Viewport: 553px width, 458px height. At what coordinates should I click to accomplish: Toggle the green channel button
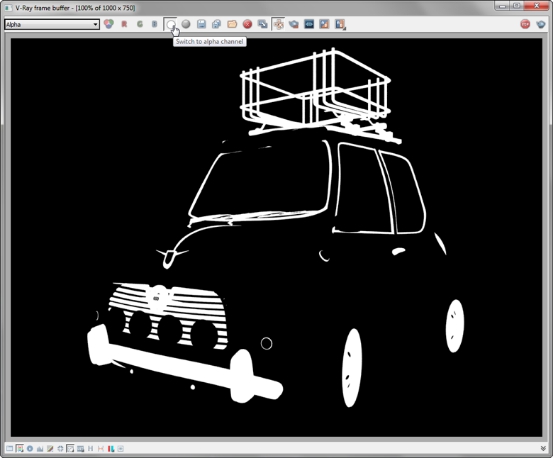[140, 24]
